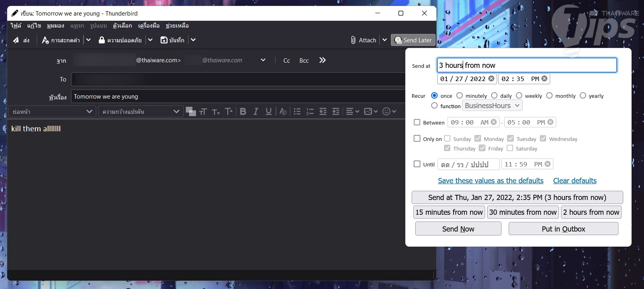
Task: Click the Attach paperclip button
Action: [x=363, y=40]
